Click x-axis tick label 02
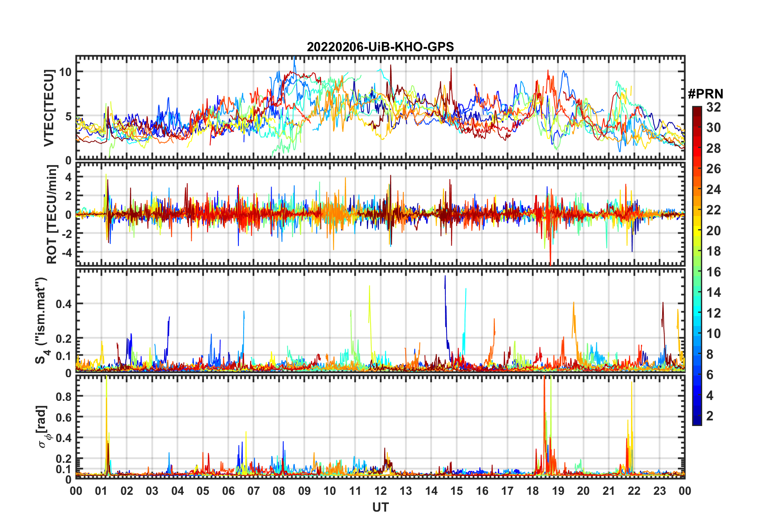This screenshot has width=761, height=532. click(x=127, y=491)
